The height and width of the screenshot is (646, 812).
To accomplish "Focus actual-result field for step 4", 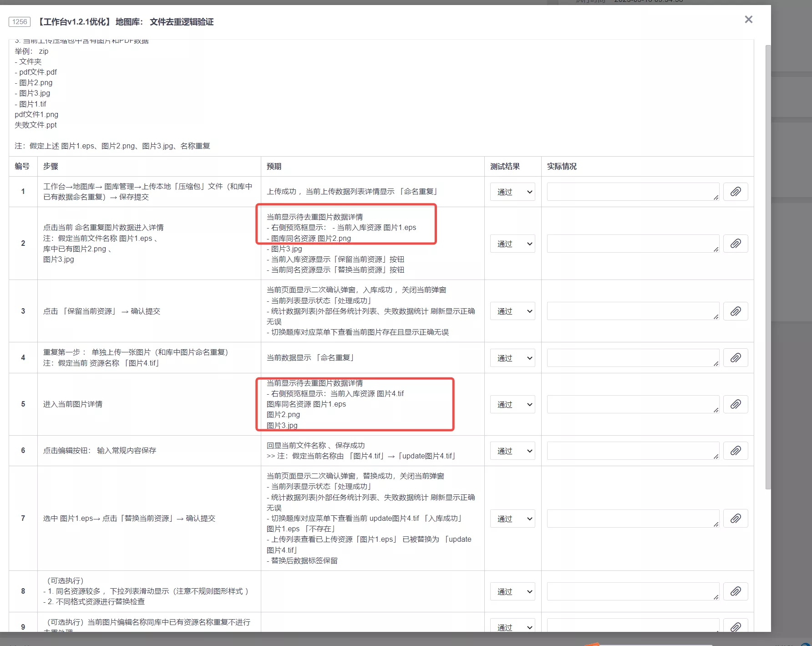I will (633, 358).
